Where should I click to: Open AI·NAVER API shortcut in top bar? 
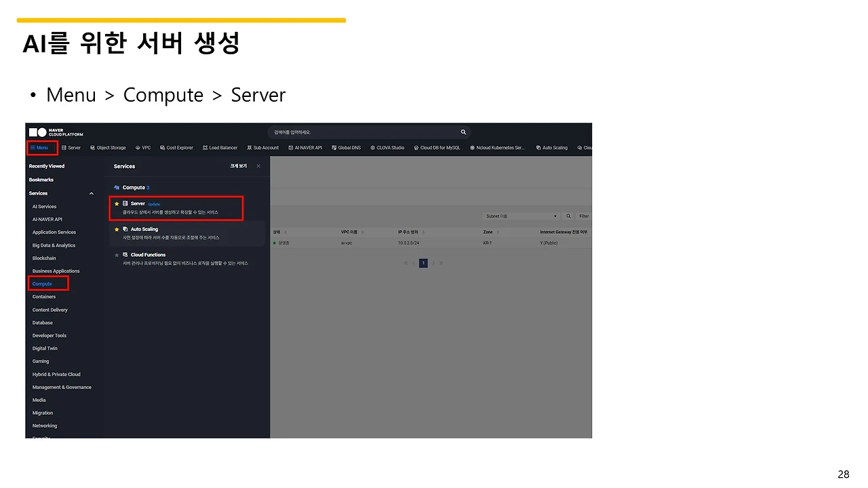(305, 148)
